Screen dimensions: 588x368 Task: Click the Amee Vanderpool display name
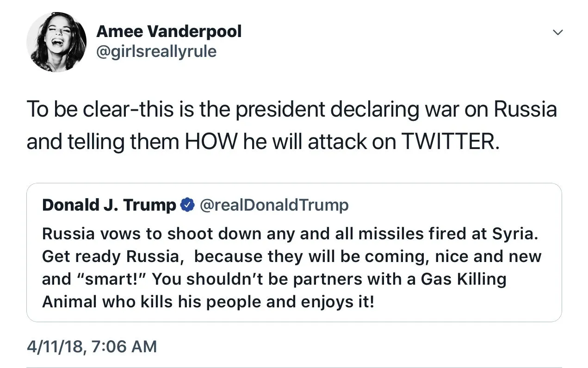(x=169, y=31)
